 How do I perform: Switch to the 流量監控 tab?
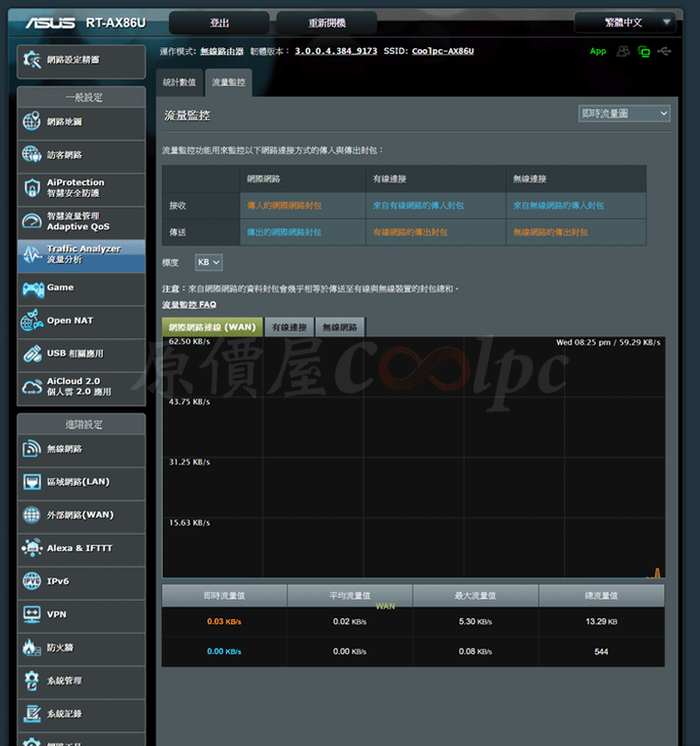click(x=228, y=83)
